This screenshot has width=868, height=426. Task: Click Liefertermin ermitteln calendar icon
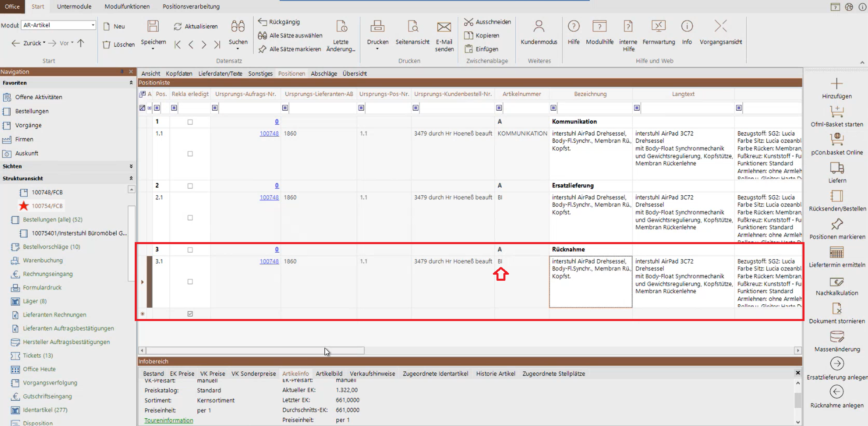pyautogui.click(x=837, y=252)
